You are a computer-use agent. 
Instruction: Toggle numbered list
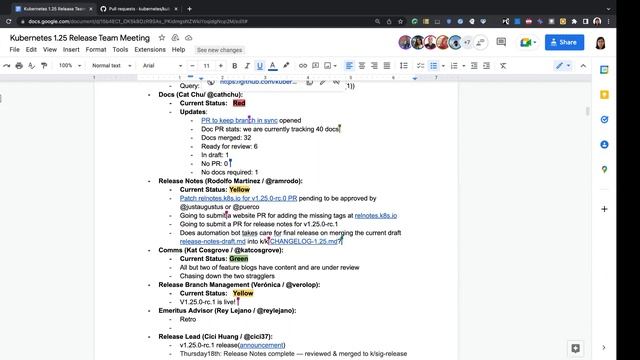point(454,66)
